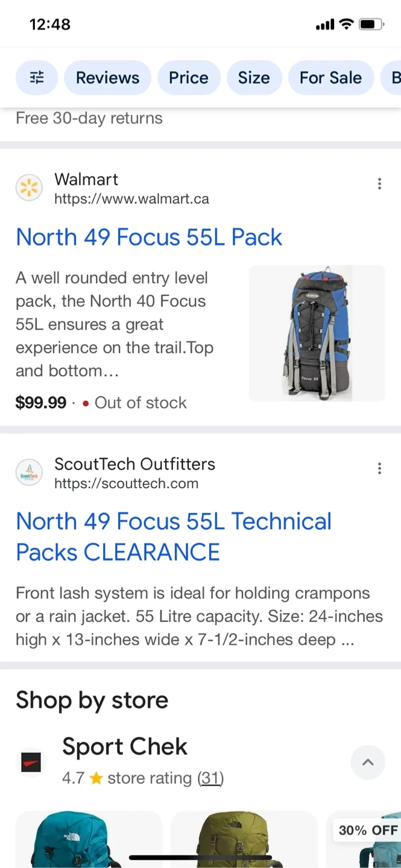The height and width of the screenshot is (868, 401).
Task: Tap the teal North Face backpack product image
Action: pos(89,839)
